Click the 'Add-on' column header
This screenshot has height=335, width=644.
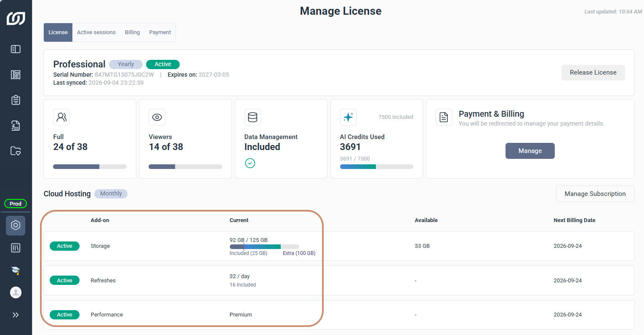[x=100, y=220]
